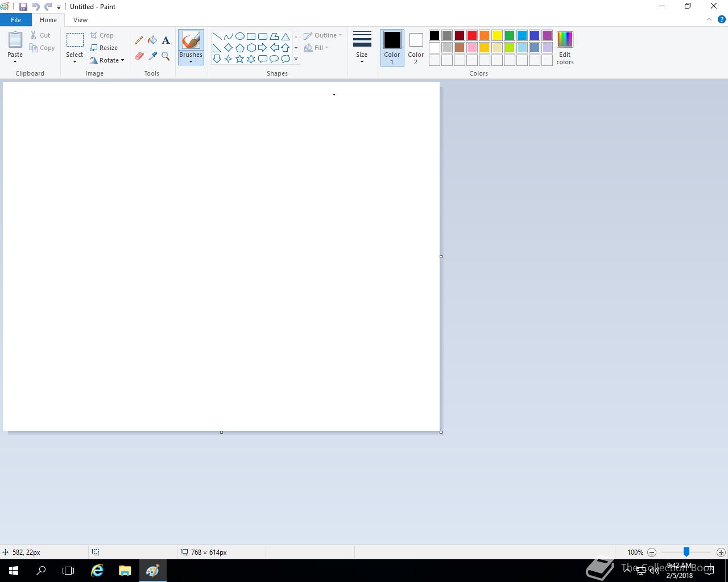Click the Resize button
Viewport: 728px width, 582px height.
click(104, 48)
